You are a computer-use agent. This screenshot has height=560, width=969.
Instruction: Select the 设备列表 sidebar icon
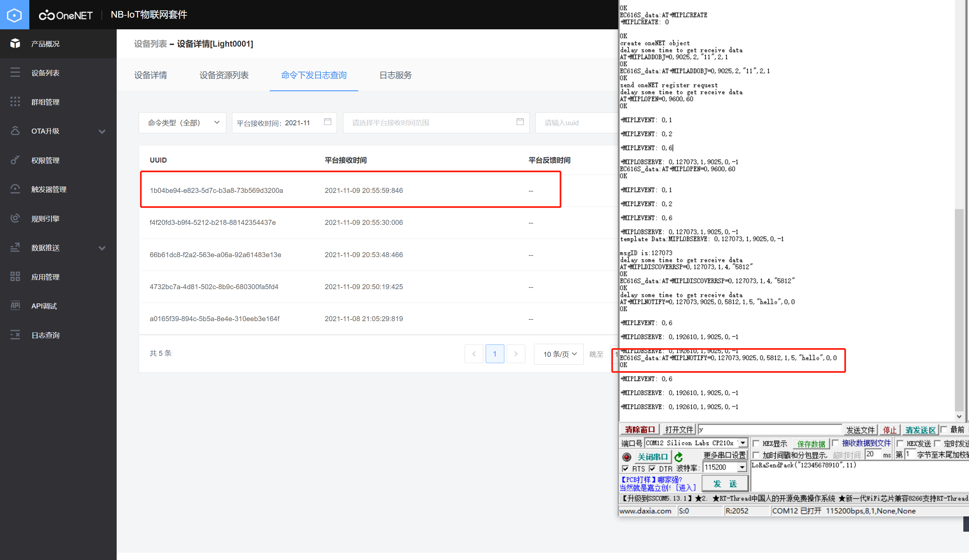point(45,73)
